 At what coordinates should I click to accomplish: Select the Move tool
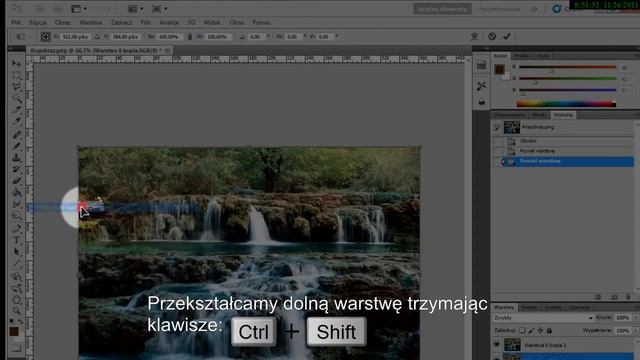(x=16, y=64)
